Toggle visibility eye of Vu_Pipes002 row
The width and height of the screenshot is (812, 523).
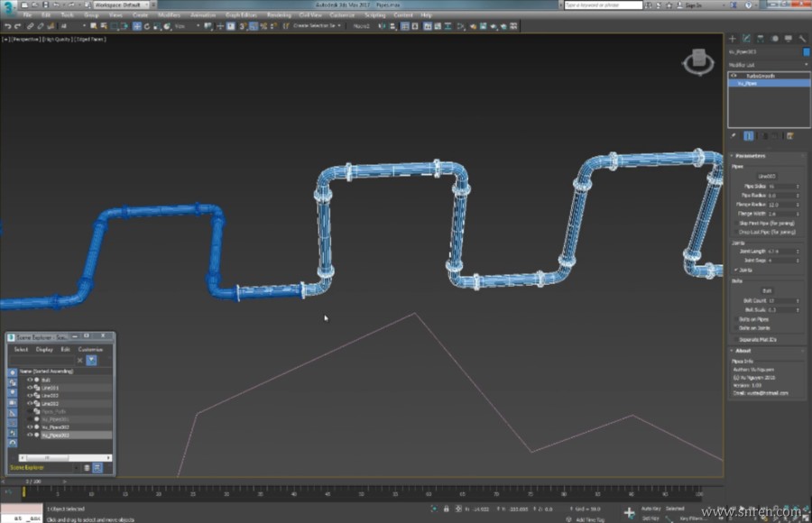coord(30,427)
